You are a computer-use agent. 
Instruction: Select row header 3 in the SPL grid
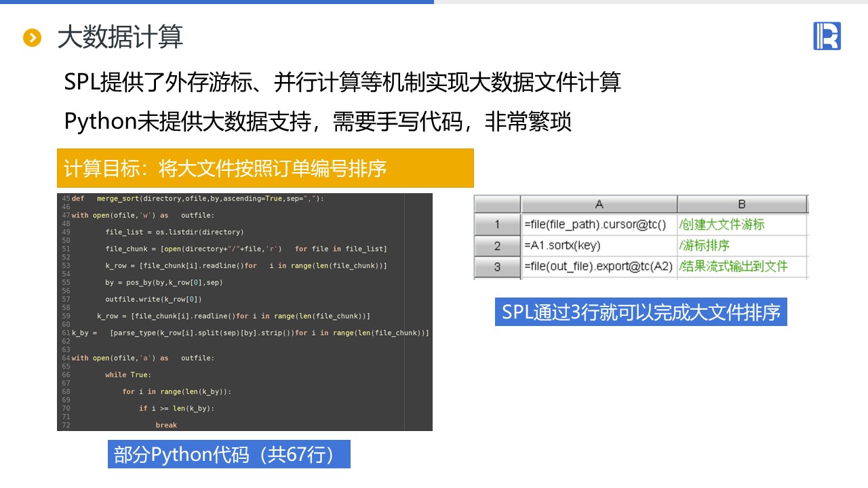point(497,266)
